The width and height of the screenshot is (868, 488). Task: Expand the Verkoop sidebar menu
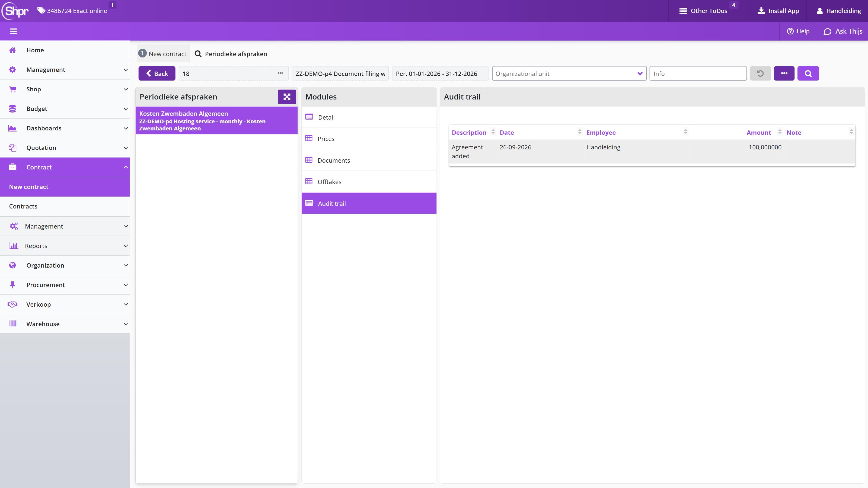click(65, 304)
